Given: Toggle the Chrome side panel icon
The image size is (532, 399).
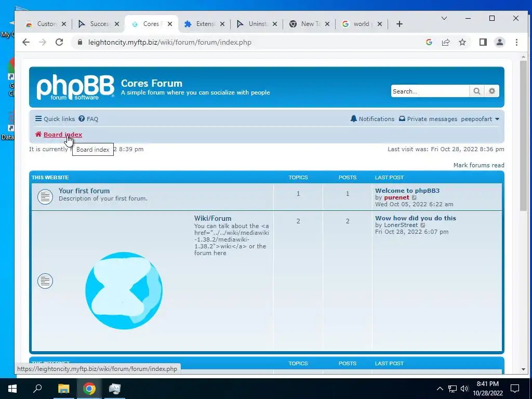Looking at the screenshot, I should (x=483, y=42).
